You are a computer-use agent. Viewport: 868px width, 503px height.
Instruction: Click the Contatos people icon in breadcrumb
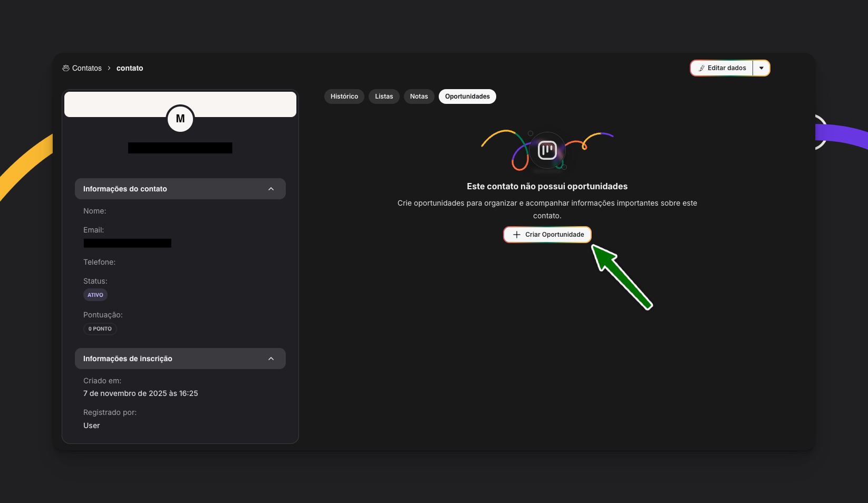[66, 68]
